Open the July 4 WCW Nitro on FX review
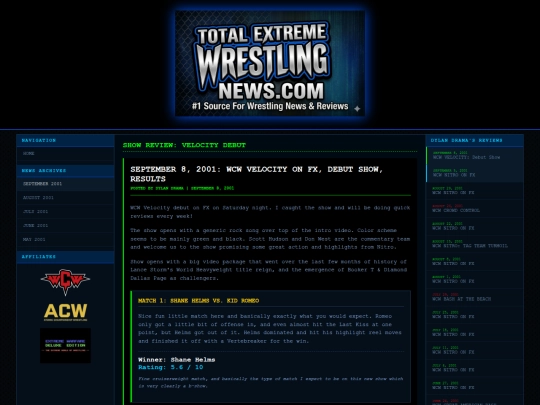This screenshot has height=405, width=540. [475, 368]
